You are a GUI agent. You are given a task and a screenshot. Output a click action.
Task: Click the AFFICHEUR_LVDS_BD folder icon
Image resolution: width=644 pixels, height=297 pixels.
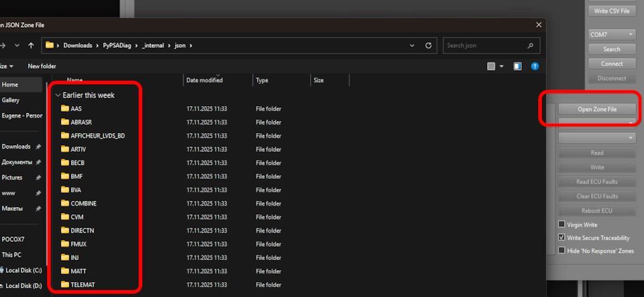pyautogui.click(x=65, y=135)
